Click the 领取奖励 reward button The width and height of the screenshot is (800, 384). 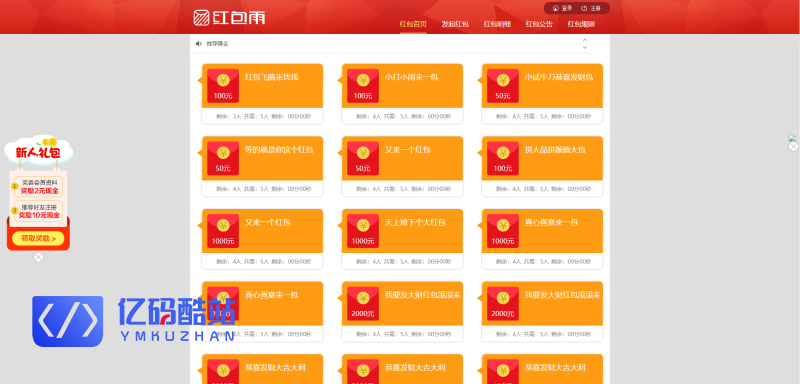[x=38, y=238]
